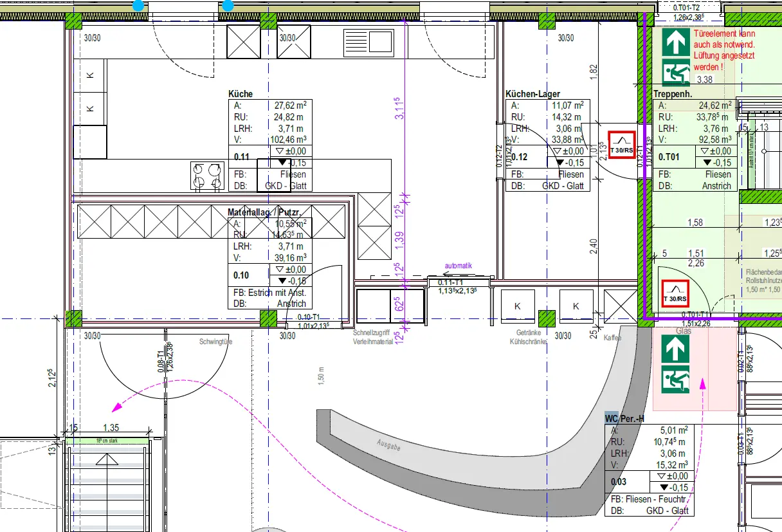Select the room number 0.03 label

(x=618, y=481)
